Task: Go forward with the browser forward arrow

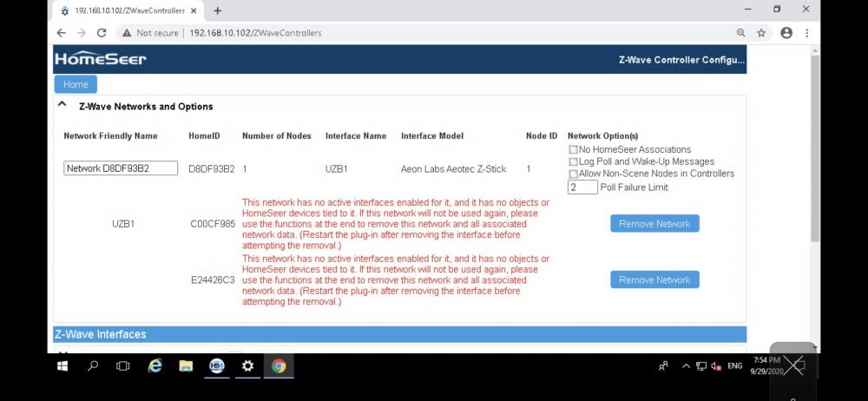Action: pyautogui.click(x=81, y=33)
